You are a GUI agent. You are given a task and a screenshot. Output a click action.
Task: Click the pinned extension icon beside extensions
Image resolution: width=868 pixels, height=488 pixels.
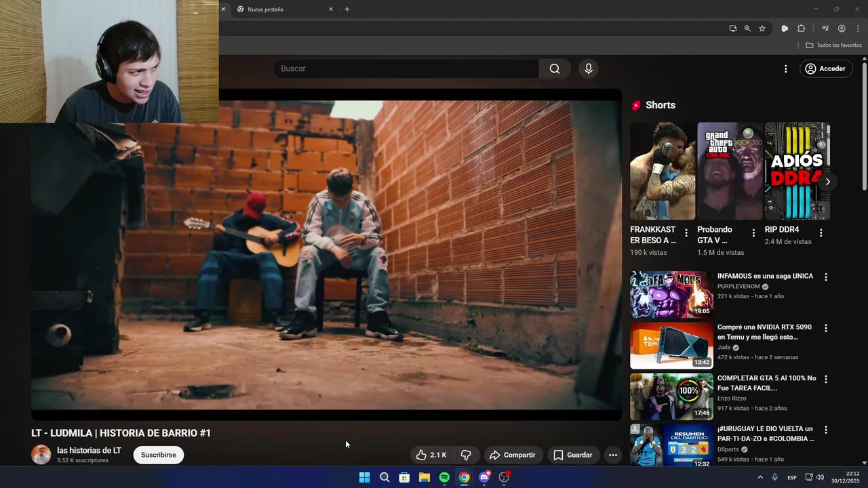point(785,28)
